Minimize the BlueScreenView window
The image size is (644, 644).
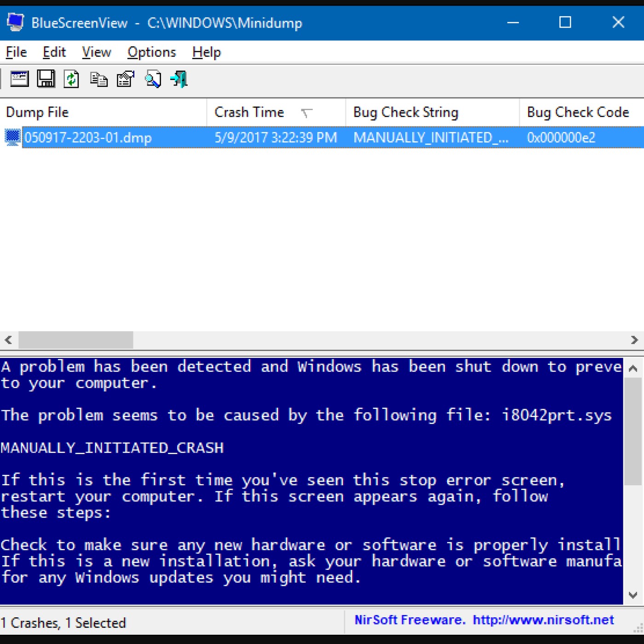tap(513, 22)
